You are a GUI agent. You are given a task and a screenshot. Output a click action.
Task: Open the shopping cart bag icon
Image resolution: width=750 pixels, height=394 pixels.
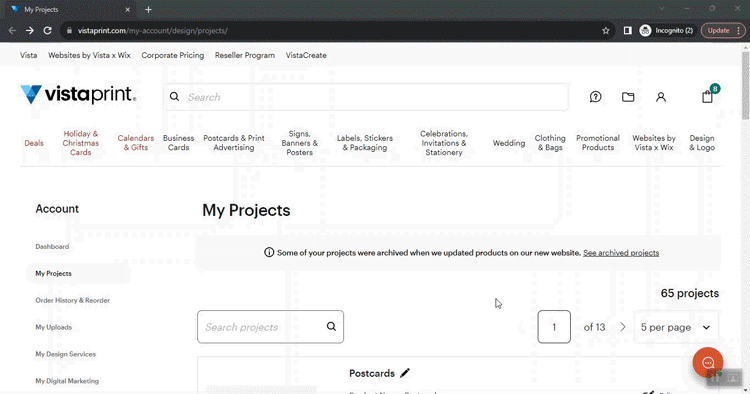(707, 97)
